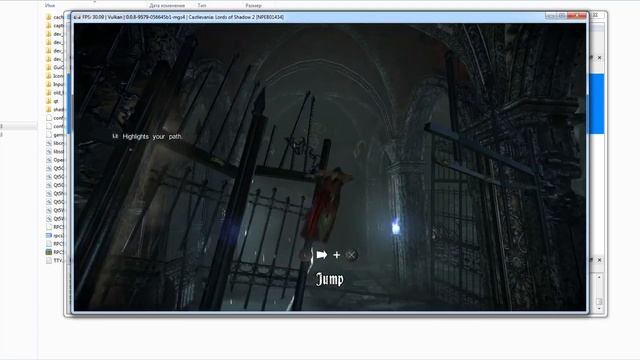
Task: Close the background RPCS3 main window
Action: [596, 15]
